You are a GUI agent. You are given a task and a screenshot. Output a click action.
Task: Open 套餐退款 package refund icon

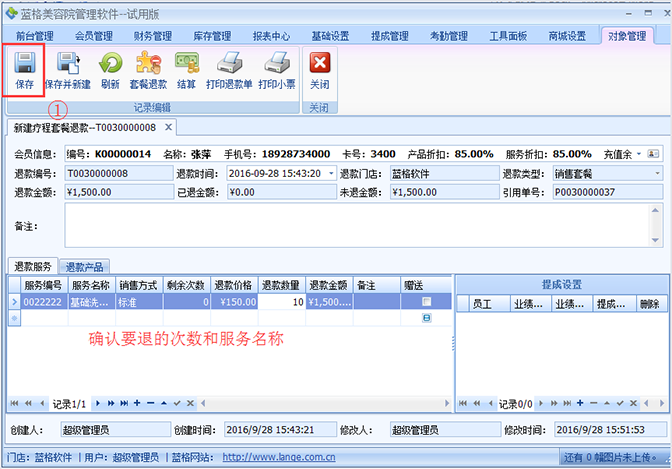coord(148,63)
